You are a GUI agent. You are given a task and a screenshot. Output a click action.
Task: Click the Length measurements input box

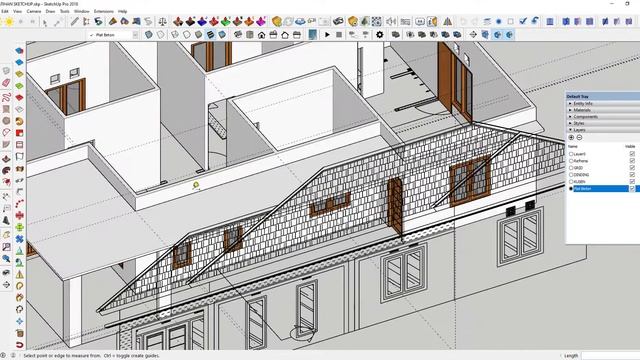611,356
